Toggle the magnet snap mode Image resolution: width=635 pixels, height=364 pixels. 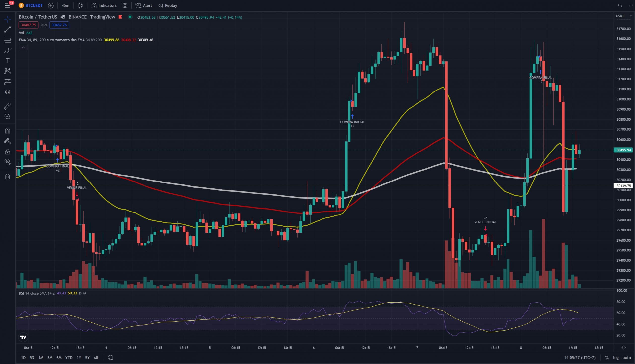(7, 131)
